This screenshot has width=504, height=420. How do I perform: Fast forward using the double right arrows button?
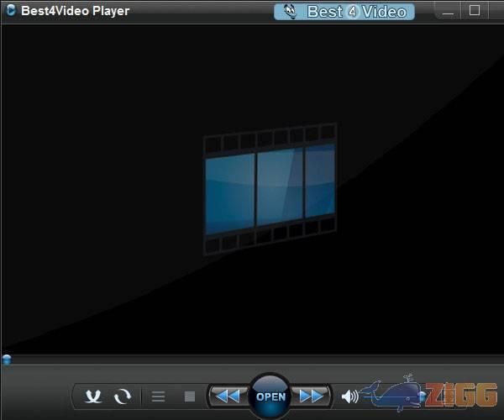click(312, 396)
